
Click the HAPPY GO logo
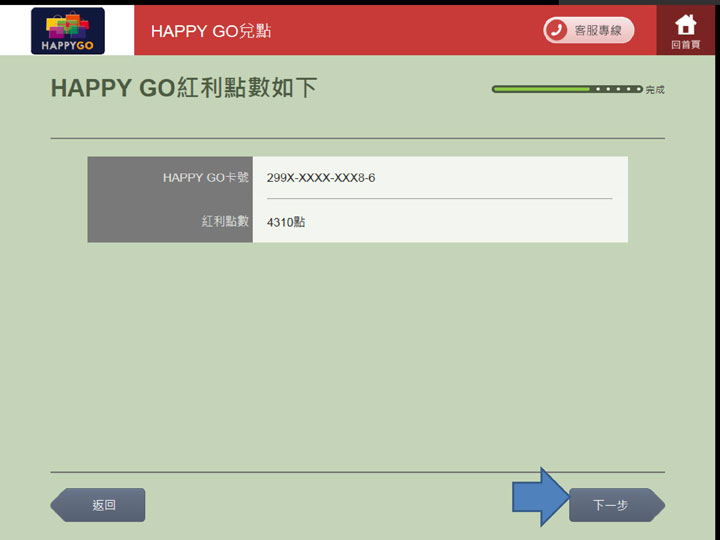click(x=68, y=31)
